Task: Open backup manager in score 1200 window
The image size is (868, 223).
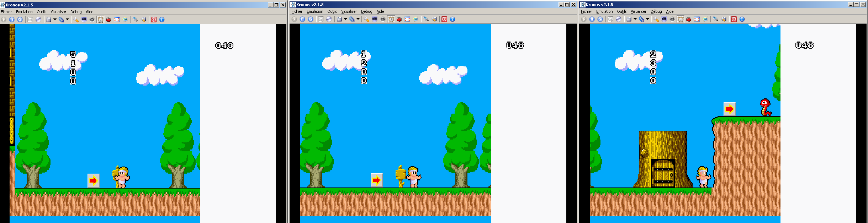Action: click(434, 19)
